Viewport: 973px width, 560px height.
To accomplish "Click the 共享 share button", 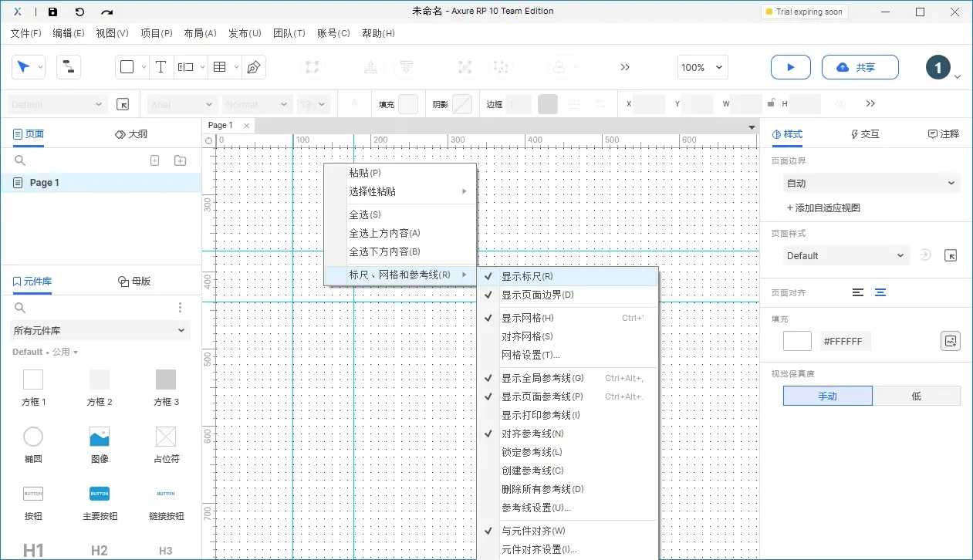I will coord(860,67).
